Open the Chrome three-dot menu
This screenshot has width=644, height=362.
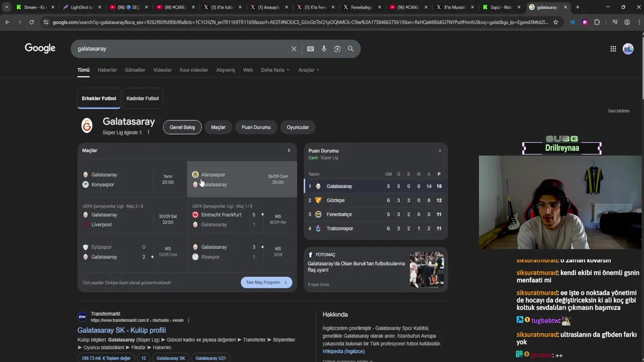pyautogui.click(x=638, y=22)
